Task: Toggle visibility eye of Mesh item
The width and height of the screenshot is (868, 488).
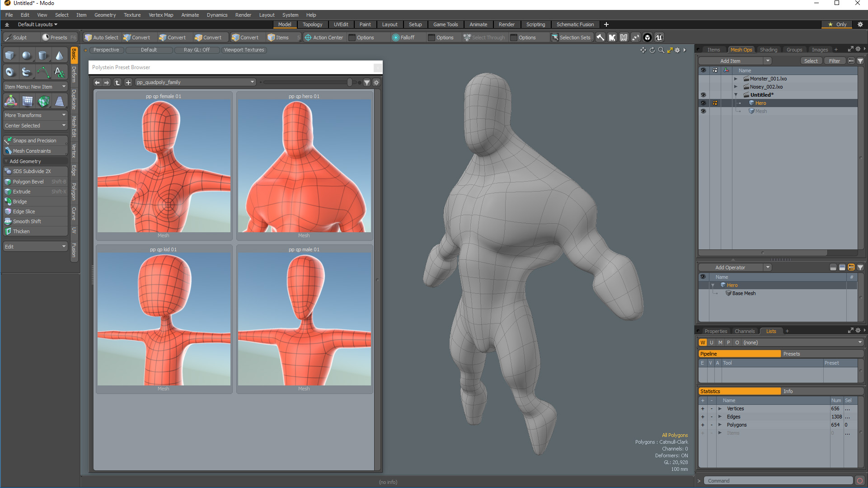Action: coord(703,111)
